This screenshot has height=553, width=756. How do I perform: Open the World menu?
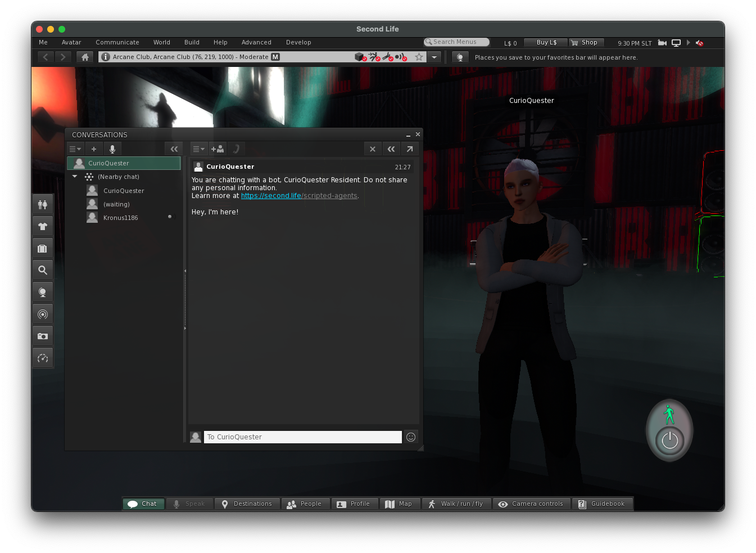pyautogui.click(x=162, y=42)
